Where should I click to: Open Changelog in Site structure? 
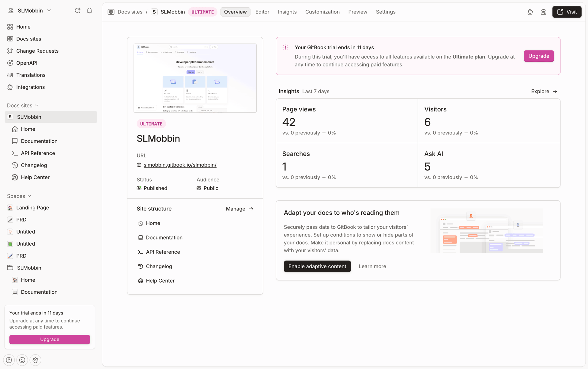click(155, 266)
